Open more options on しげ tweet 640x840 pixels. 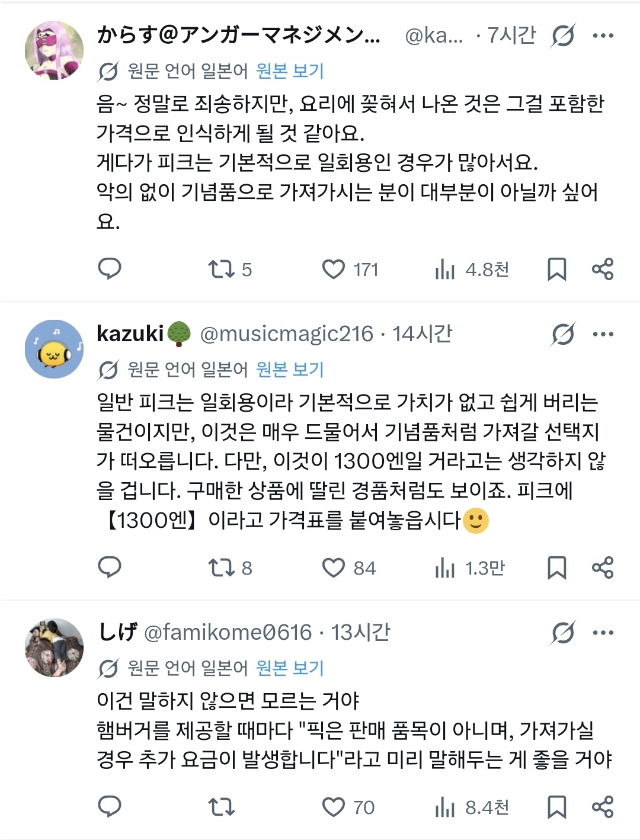[x=603, y=633]
